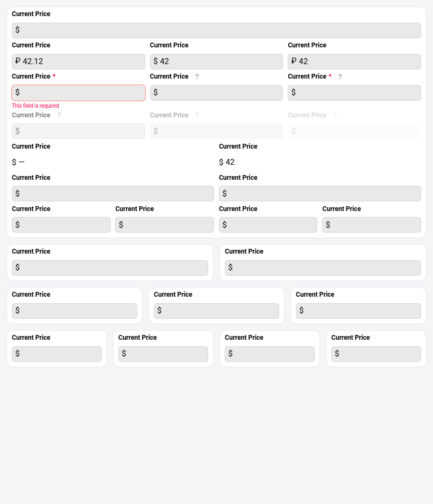The width and height of the screenshot is (433, 504).
Task: Click help icon on middle dimmed Current Price
Action: tap(197, 115)
